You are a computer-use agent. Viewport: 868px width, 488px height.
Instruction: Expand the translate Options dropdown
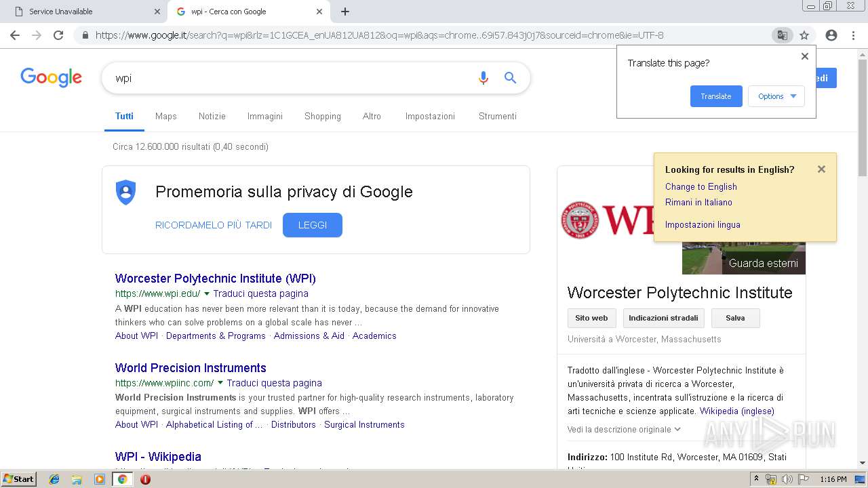click(x=776, y=96)
